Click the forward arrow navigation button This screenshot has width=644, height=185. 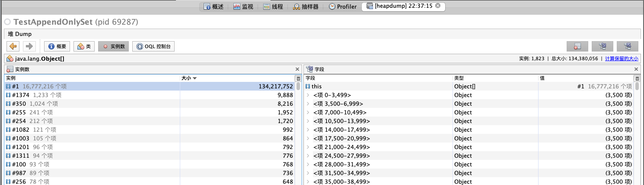tap(29, 46)
